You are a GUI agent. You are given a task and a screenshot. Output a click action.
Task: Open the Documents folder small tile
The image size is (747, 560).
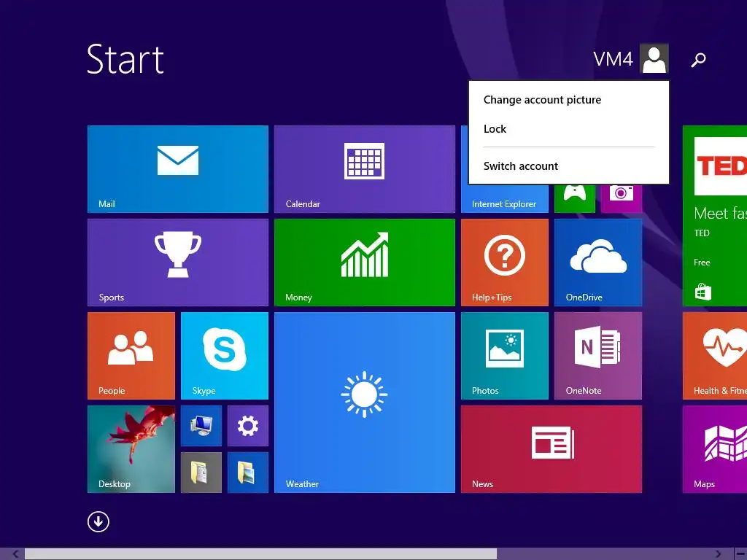201,472
